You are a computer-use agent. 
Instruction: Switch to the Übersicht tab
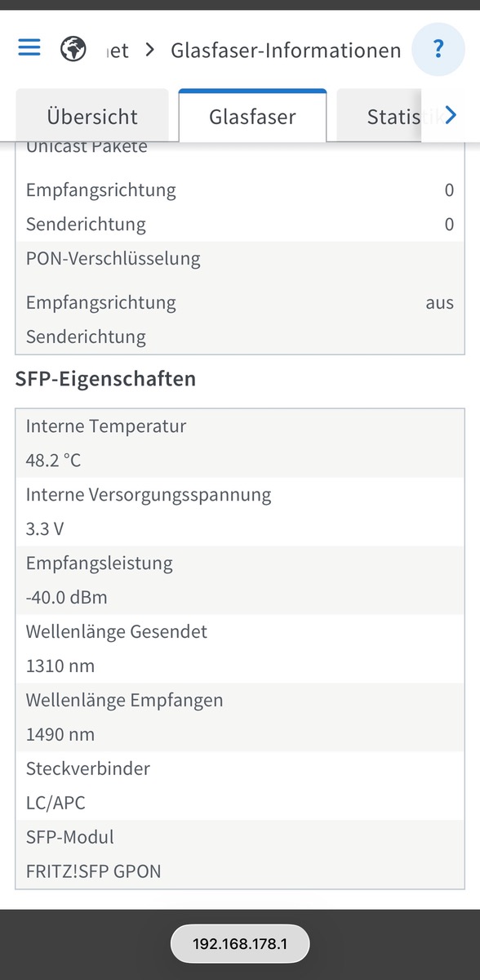point(92,116)
